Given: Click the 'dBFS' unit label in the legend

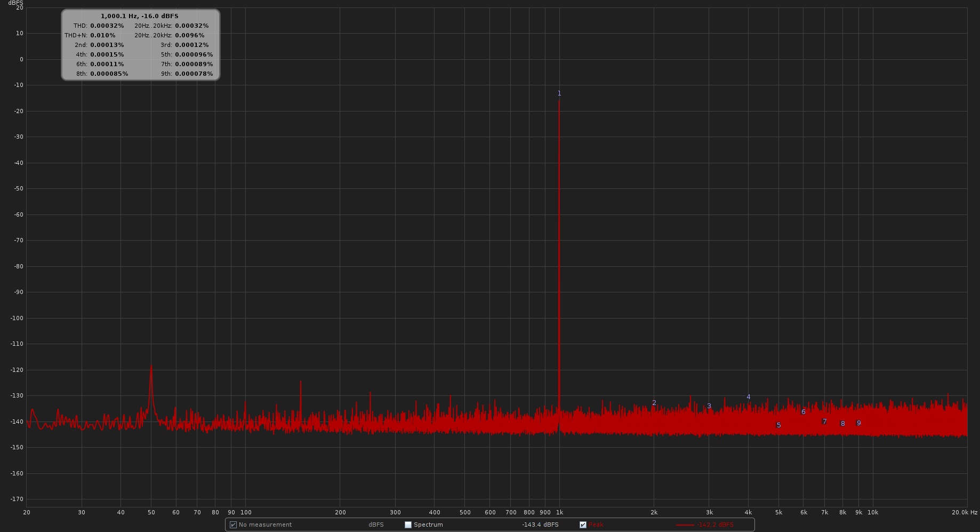Looking at the screenshot, I should (x=376, y=525).
